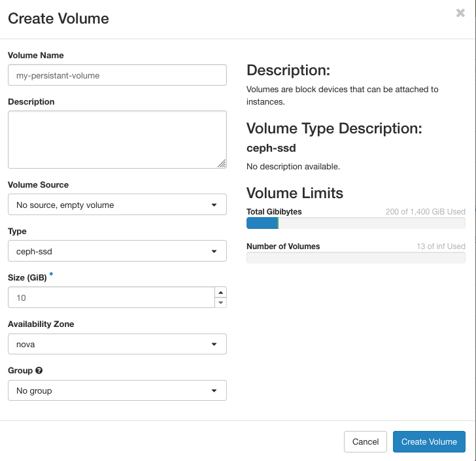Click the "200 of 1,400 GiB Used" text

pyautogui.click(x=425, y=212)
